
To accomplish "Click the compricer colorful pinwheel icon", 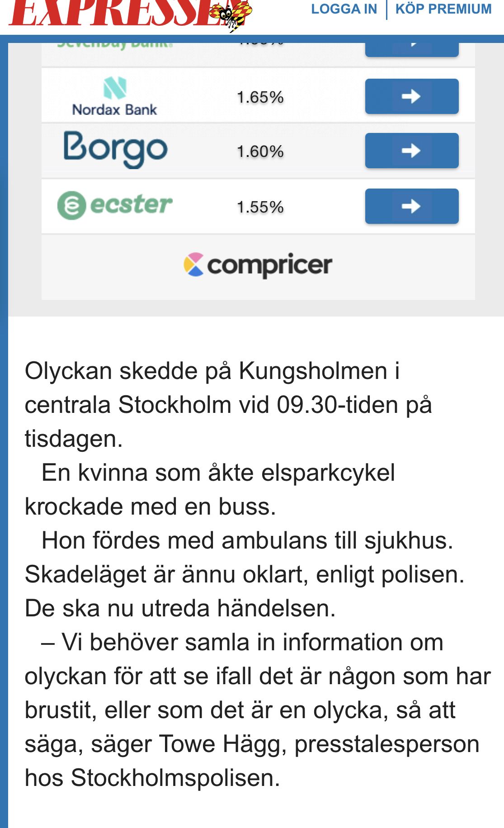I will (193, 265).
